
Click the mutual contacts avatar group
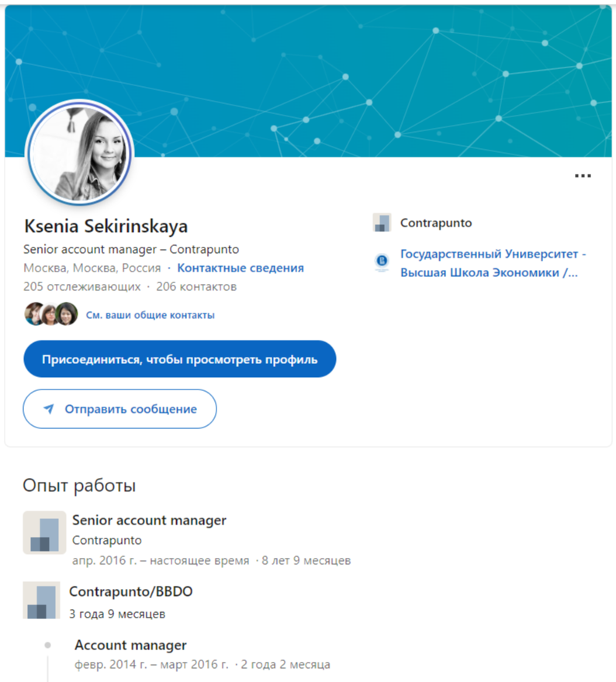tap(51, 314)
